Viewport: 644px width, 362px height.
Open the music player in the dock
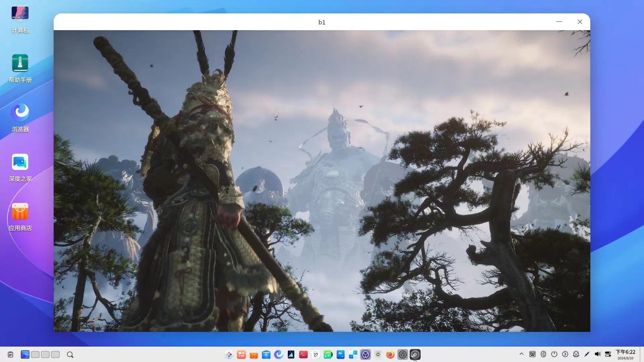pos(328,354)
